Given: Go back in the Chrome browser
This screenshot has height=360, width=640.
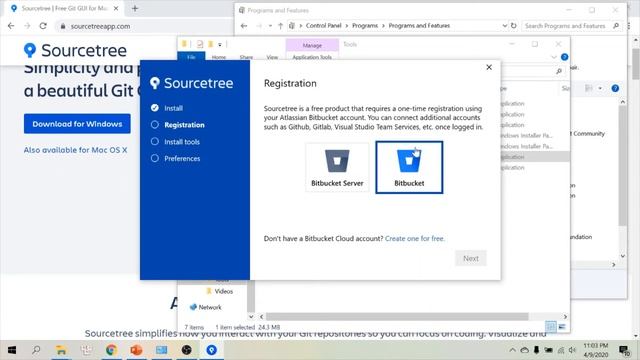Looking at the screenshot, I should 11,26.
